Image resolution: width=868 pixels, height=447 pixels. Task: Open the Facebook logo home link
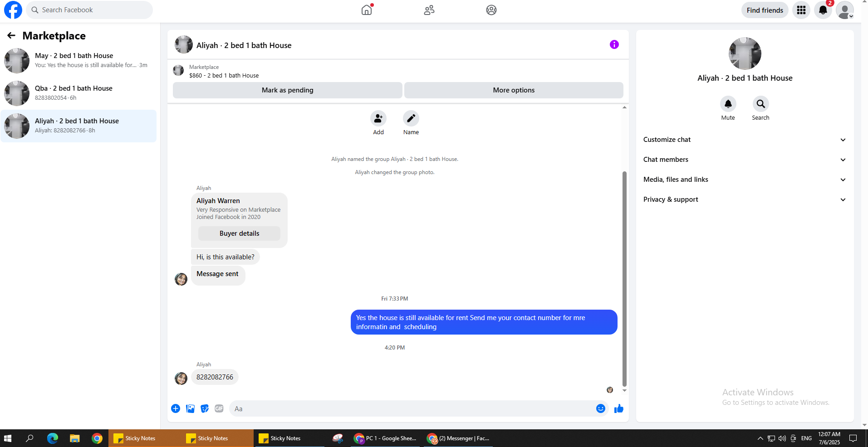point(13,10)
